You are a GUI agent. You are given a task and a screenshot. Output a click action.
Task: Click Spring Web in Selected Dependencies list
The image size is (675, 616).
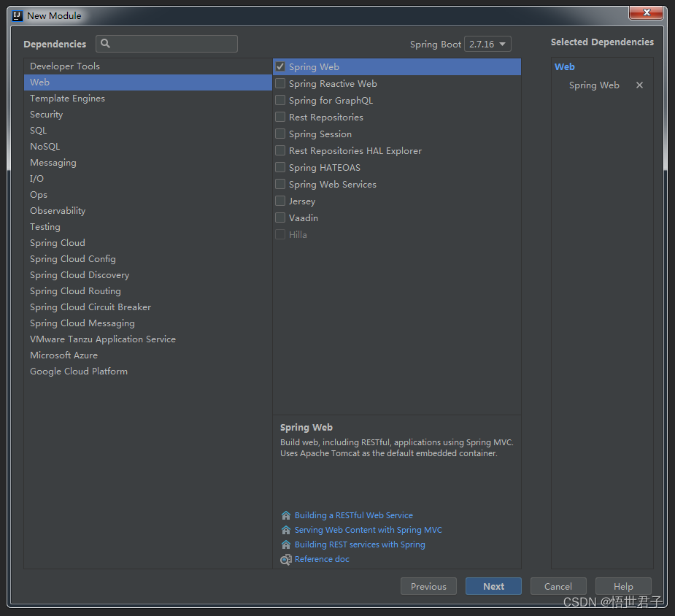pyautogui.click(x=594, y=85)
